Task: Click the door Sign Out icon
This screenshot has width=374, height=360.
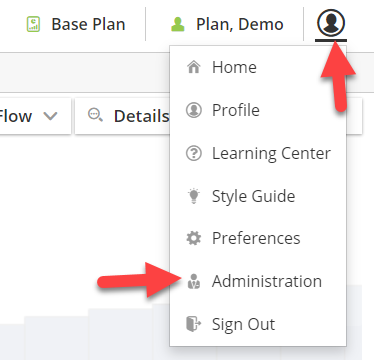Action: pos(194,324)
